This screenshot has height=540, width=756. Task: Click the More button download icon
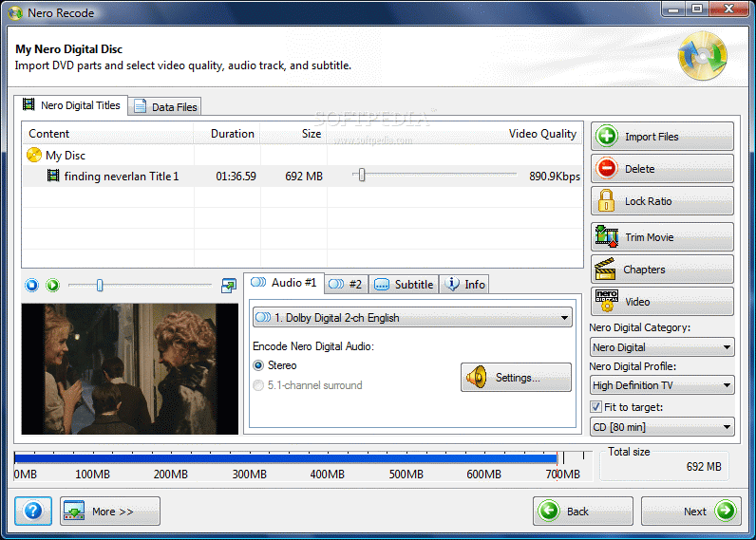(74, 511)
